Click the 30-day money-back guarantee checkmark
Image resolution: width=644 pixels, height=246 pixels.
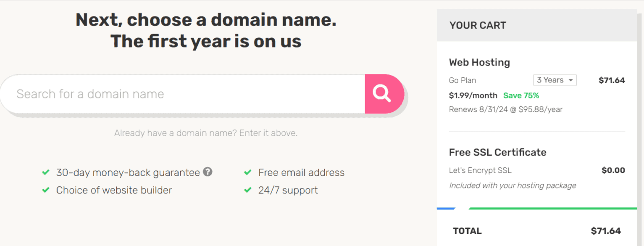tap(46, 172)
